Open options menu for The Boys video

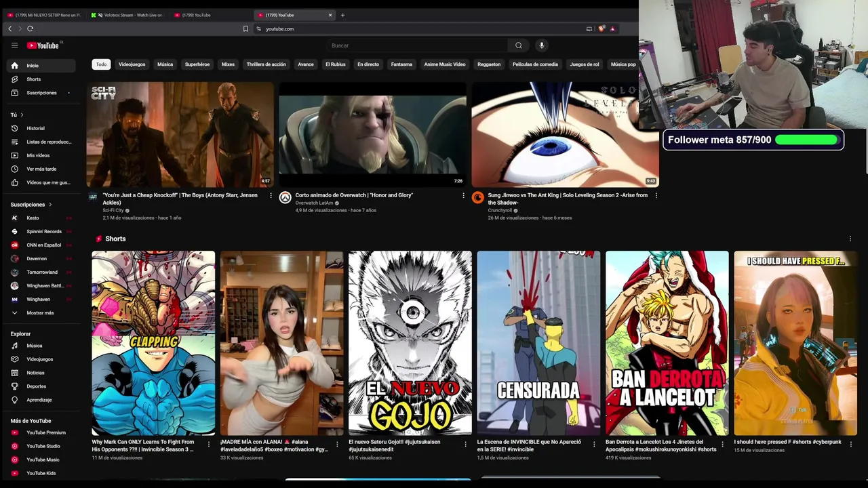point(271,195)
